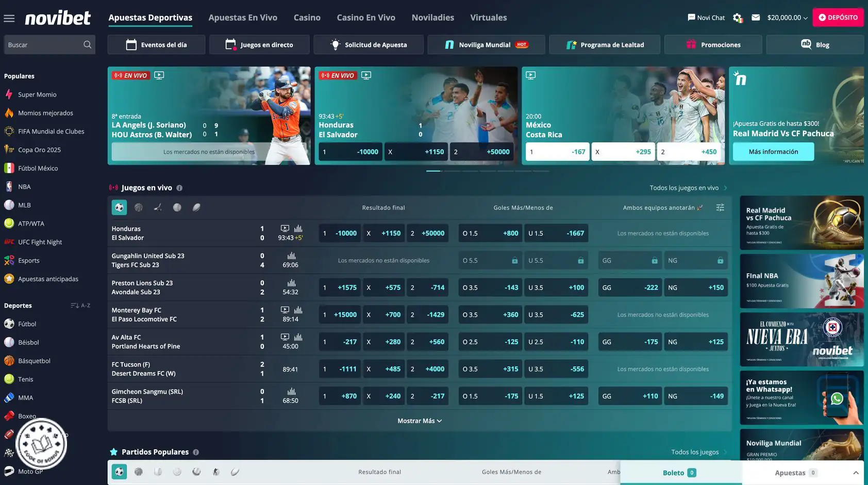This screenshot has width=868, height=485.
Task: Expand the bet slip chevron
Action: [x=856, y=473]
